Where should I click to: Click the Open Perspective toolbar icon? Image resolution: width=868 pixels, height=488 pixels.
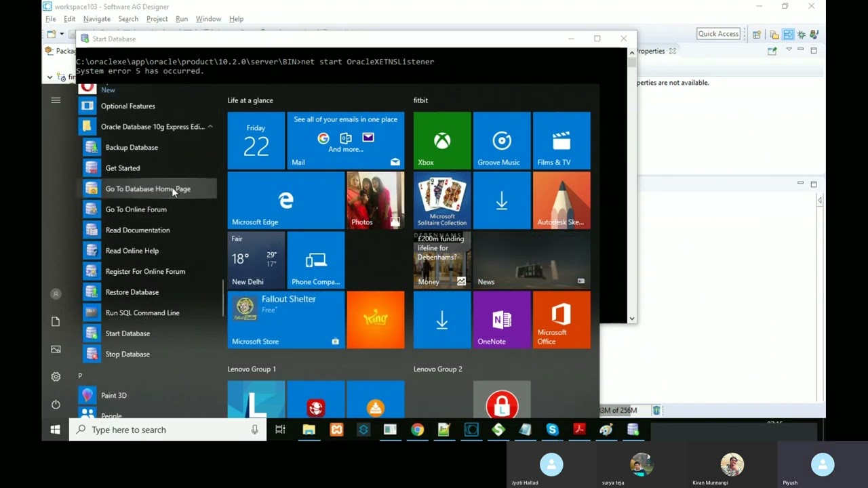(757, 35)
